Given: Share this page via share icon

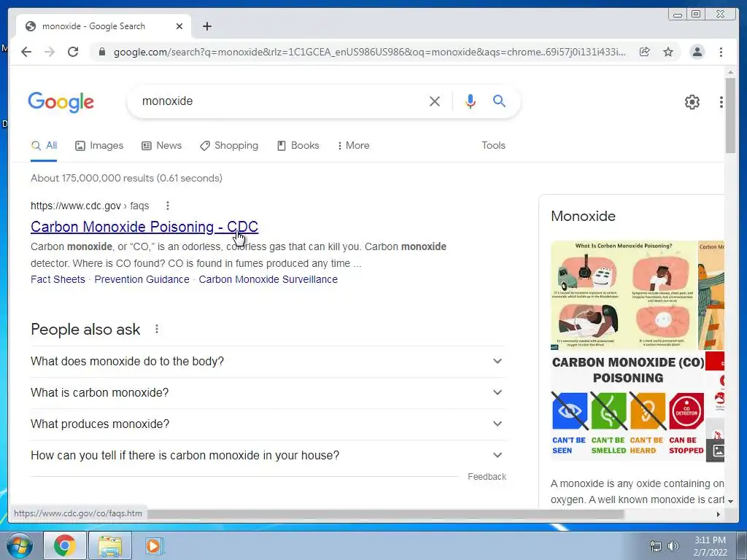Looking at the screenshot, I should pos(645,52).
